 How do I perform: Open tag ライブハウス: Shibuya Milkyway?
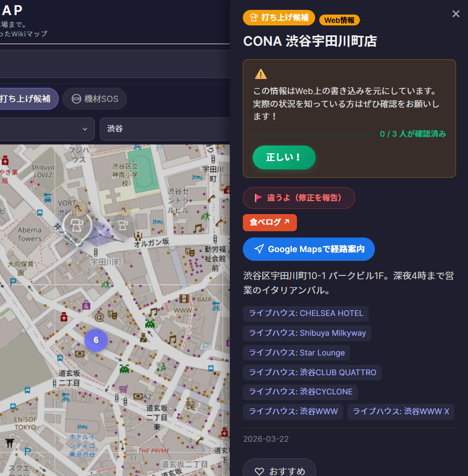(x=307, y=333)
